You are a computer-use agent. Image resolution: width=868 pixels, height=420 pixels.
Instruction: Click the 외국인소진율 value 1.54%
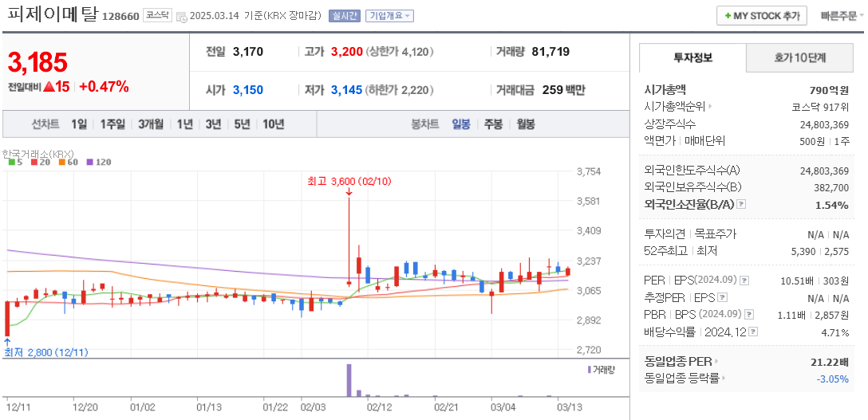pos(832,205)
